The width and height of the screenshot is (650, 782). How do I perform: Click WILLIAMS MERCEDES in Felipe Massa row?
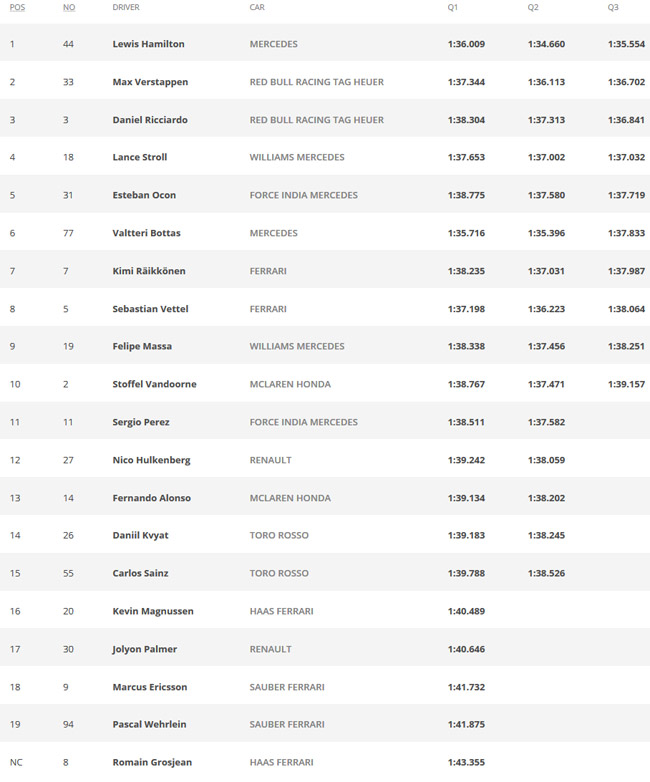click(x=297, y=346)
